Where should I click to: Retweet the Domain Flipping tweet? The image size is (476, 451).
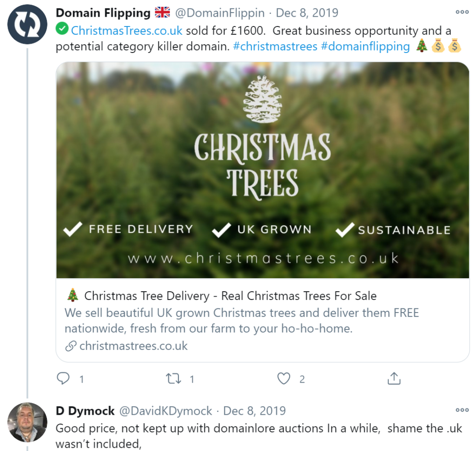(x=173, y=379)
